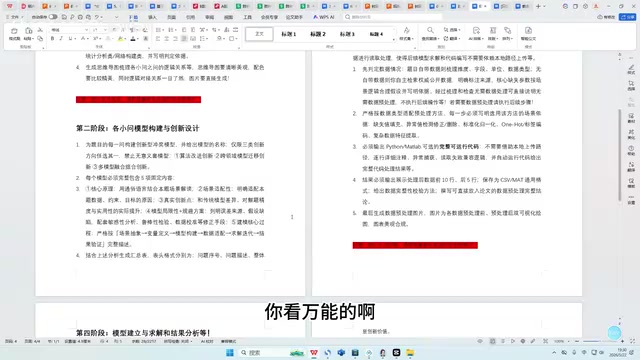Click heading 第二阶段：各小问模型构建与创新设计
Image resolution: width=640 pixels, height=360 pixels.
tap(138, 128)
